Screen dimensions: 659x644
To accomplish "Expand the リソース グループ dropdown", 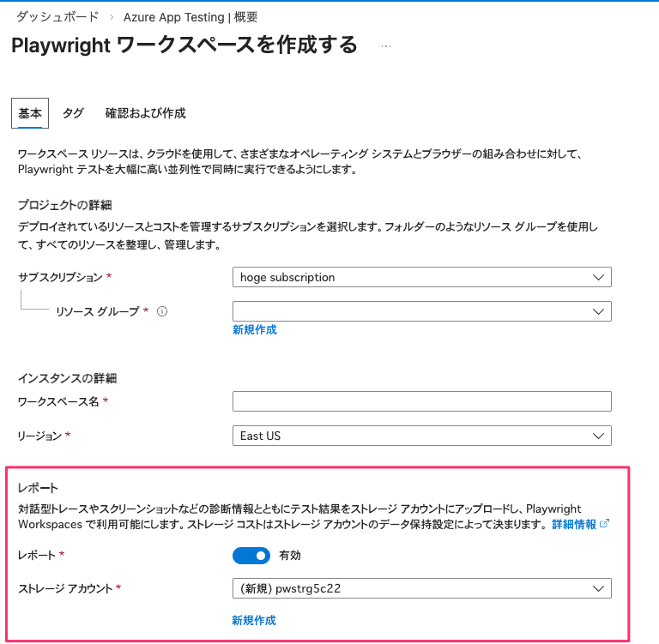I will (x=422, y=311).
